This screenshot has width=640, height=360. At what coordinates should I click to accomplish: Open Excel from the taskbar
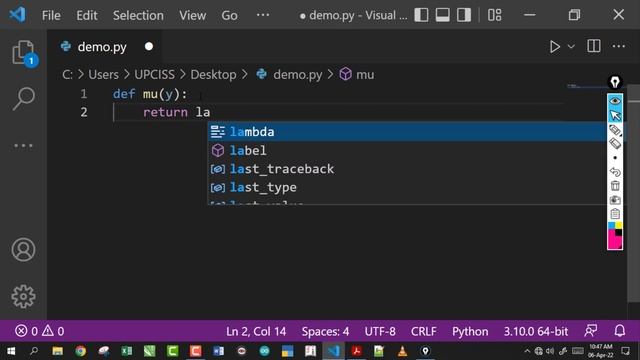pos(127,351)
